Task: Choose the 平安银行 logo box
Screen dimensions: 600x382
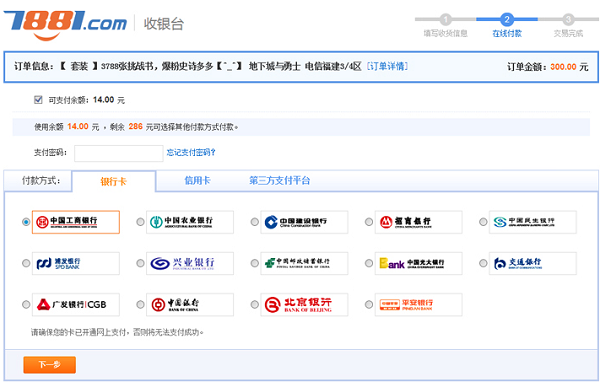Action: click(x=419, y=305)
